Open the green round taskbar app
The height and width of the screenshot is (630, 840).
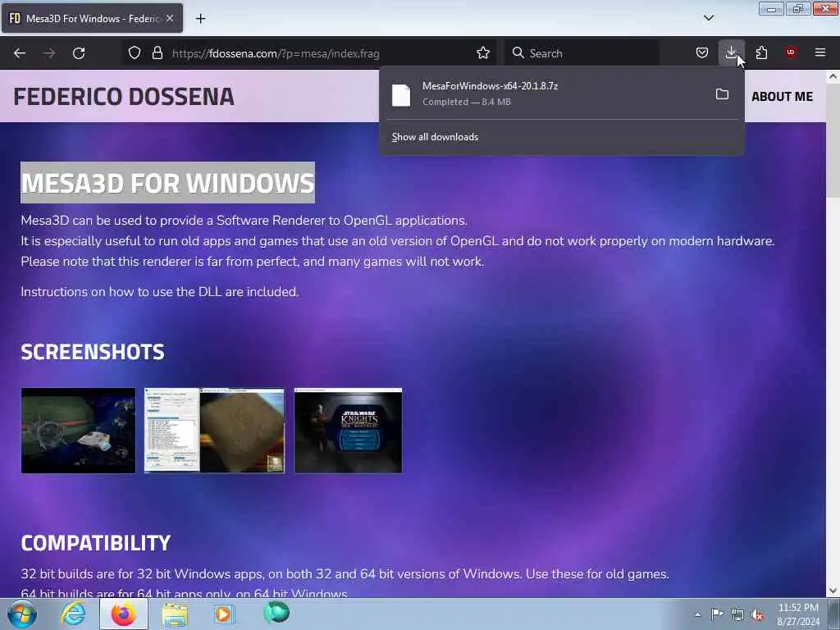[276, 613]
